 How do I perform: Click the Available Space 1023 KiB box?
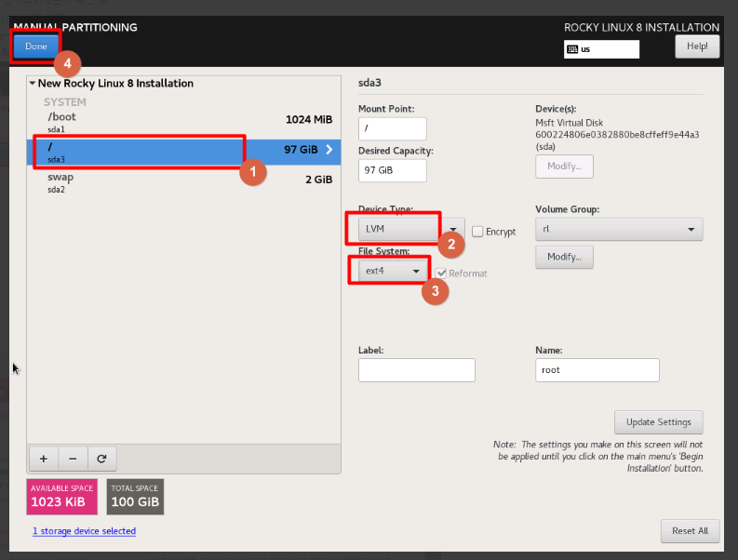(x=62, y=497)
